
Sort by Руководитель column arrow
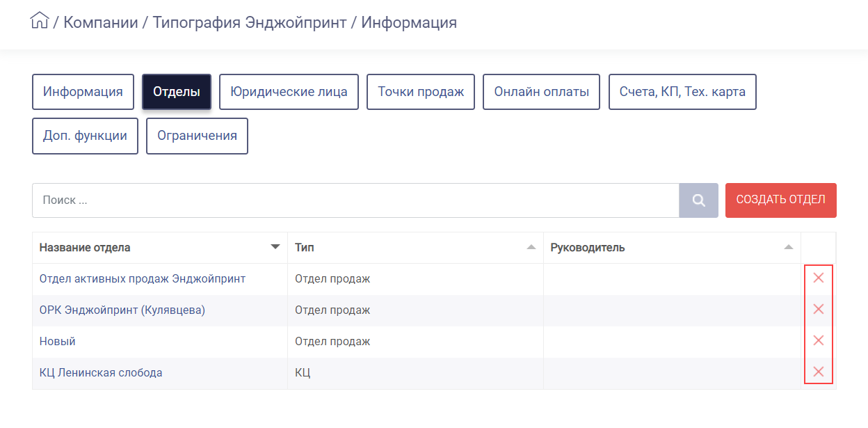click(x=788, y=247)
